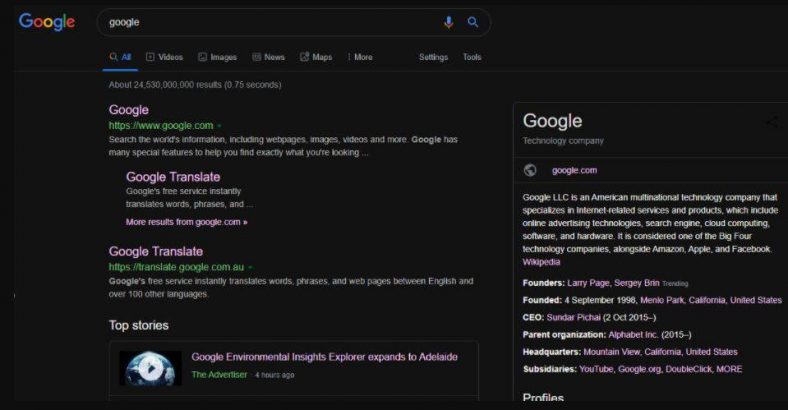This screenshot has width=788, height=410.
Task: Open search Settings
Action: point(433,57)
